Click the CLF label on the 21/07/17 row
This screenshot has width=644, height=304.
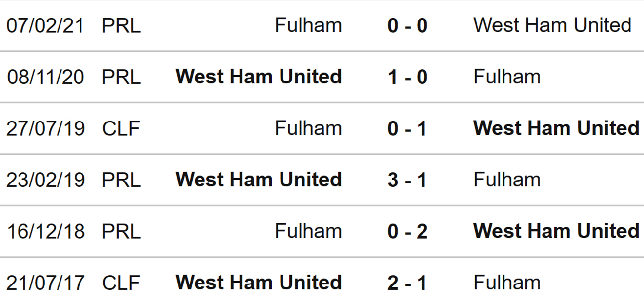tap(121, 283)
